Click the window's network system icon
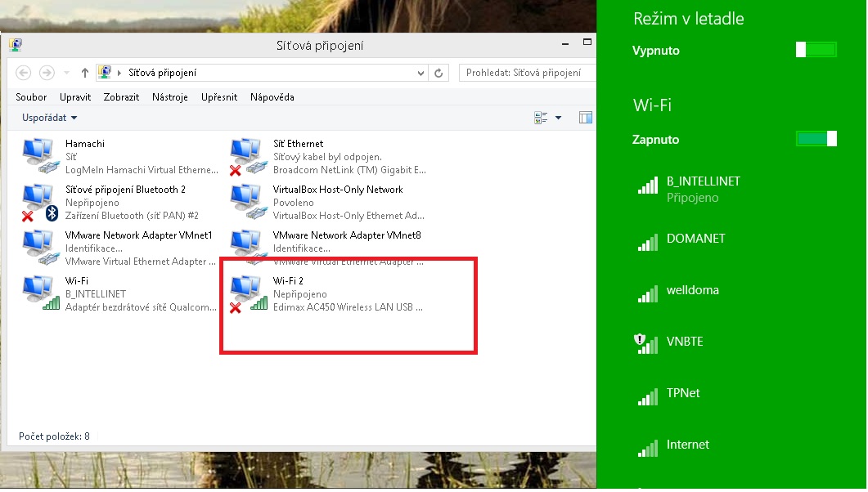 (16, 45)
